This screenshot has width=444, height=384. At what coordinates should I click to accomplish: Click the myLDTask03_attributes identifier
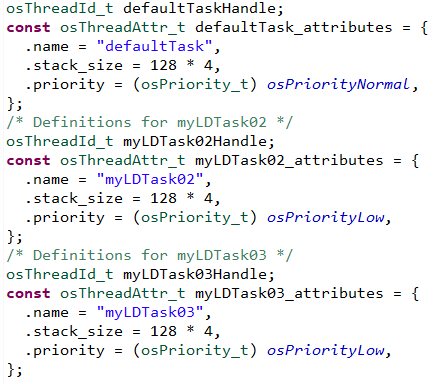click(289, 293)
